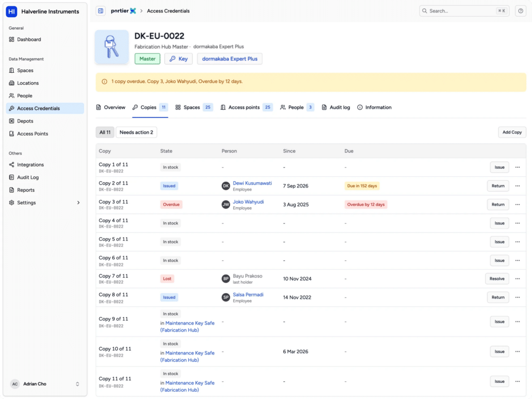Show the People tab with 3 entries
The image size is (532, 399).
[x=297, y=107]
